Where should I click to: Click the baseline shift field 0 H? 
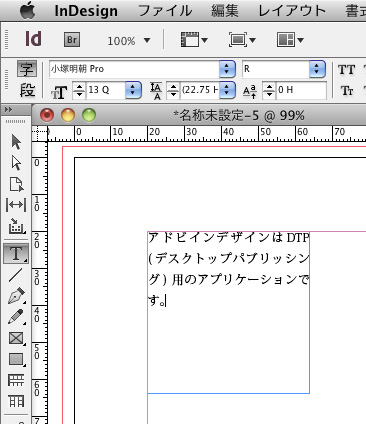click(301, 90)
